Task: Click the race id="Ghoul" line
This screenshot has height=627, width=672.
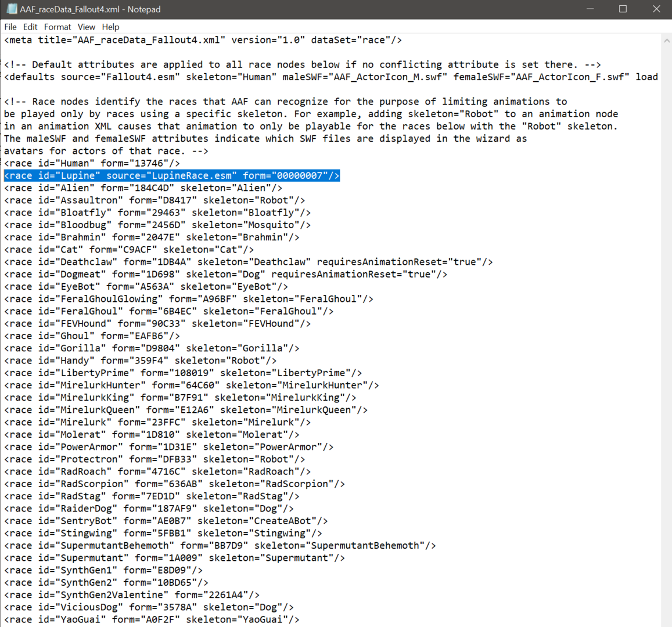Action: pyautogui.click(x=92, y=336)
